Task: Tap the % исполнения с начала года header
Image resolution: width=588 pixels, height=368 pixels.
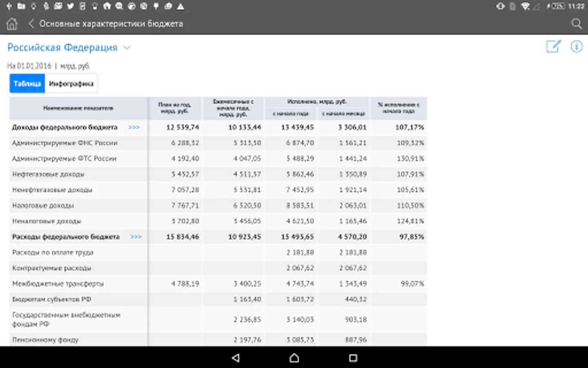Action: point(399,108)
